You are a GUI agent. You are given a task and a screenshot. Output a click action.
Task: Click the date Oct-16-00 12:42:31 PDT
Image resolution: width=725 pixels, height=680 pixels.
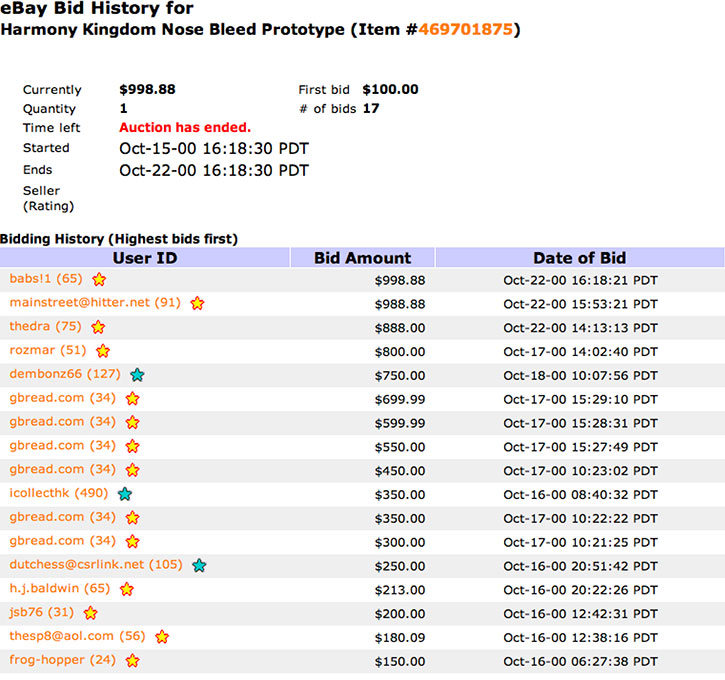click(580, 614)
